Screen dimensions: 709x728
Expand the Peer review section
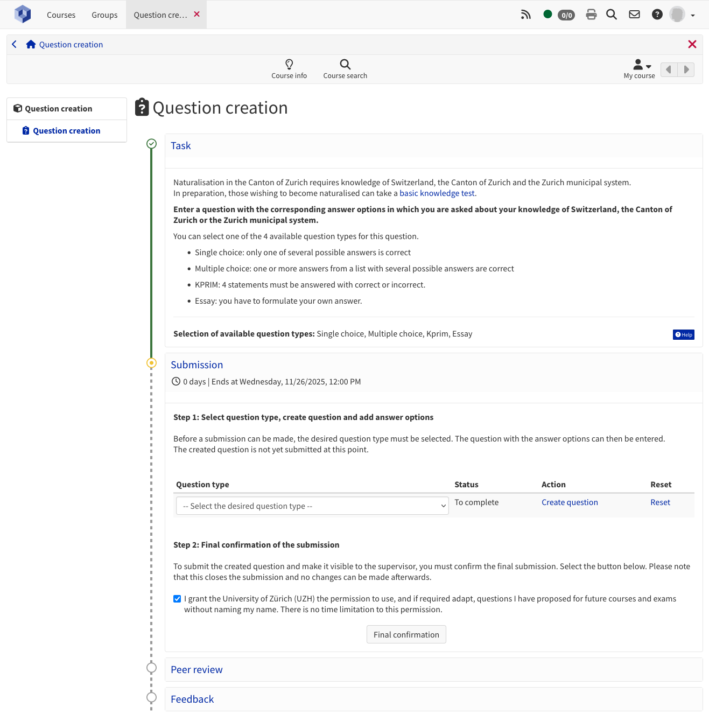pos(196,669)
